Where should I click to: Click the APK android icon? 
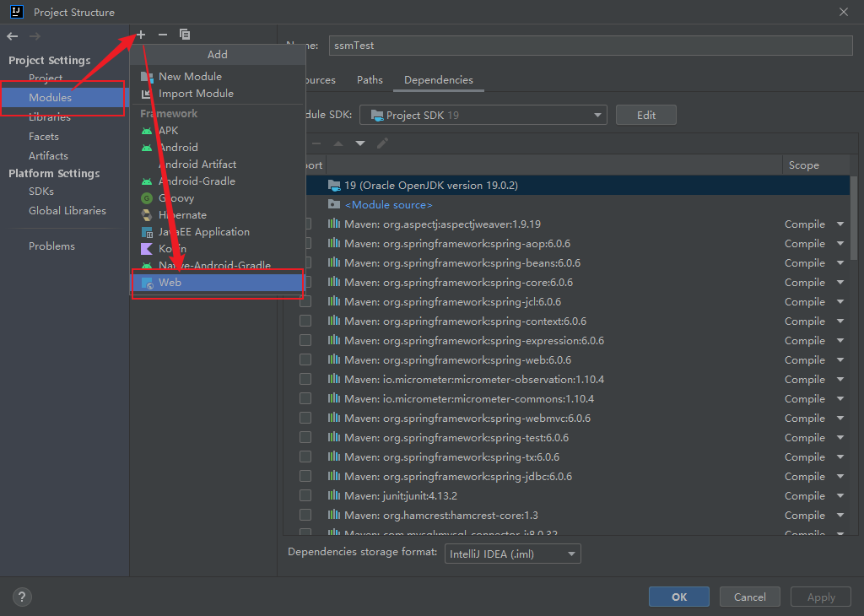147,131
